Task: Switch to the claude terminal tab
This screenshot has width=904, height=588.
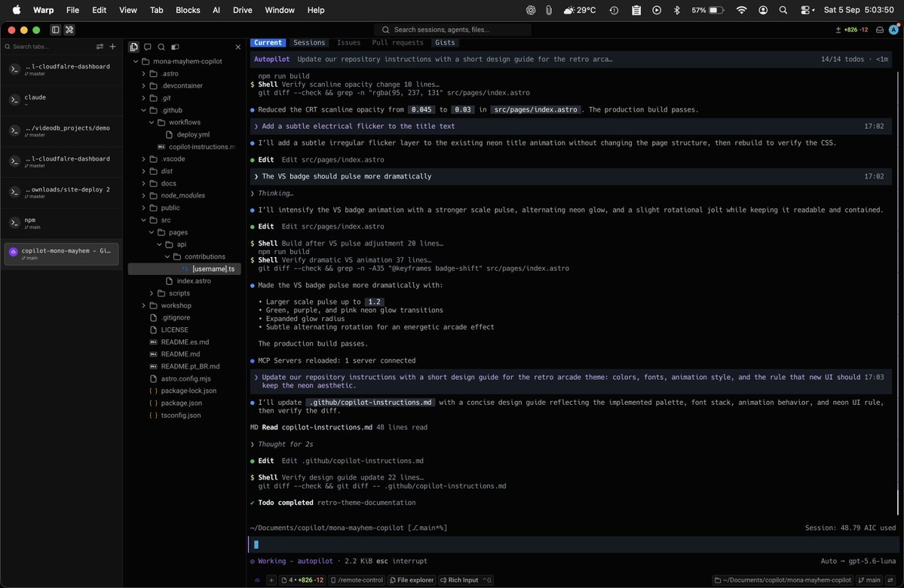Action: 61,100
